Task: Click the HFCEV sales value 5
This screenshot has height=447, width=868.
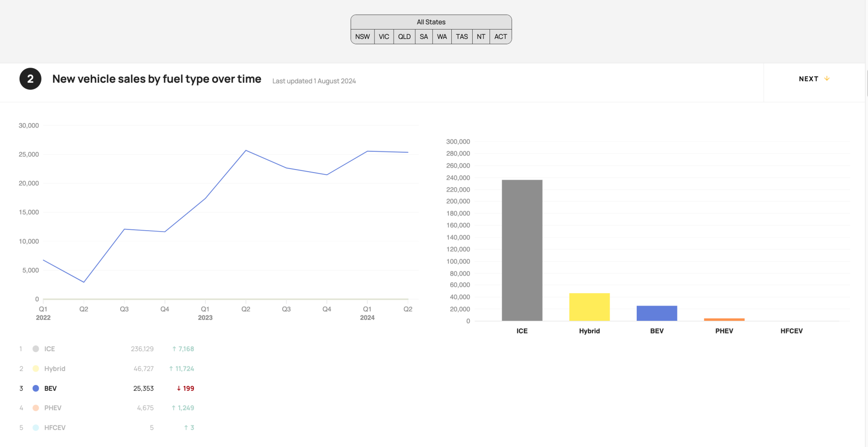Action: point(152,427)
